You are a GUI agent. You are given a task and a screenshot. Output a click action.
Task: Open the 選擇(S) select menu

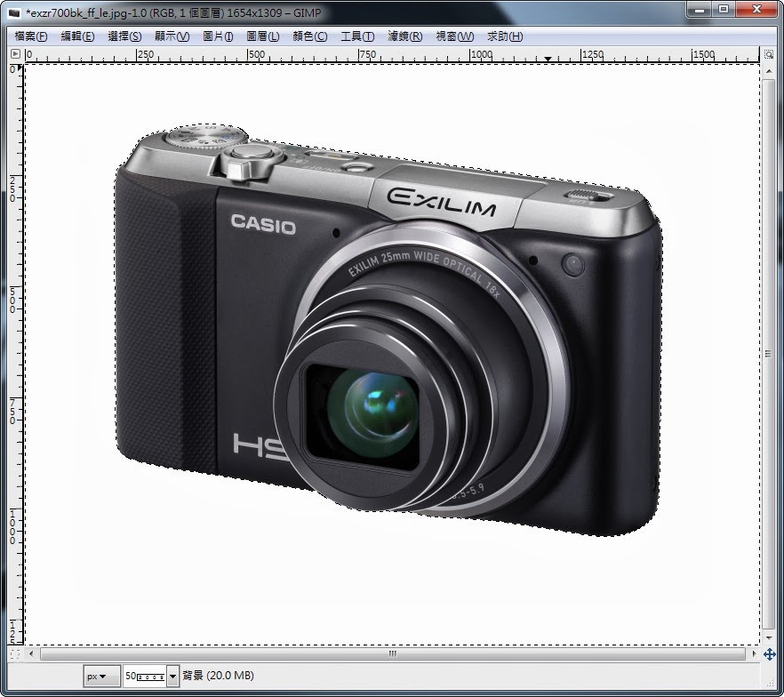pos(124,36)
